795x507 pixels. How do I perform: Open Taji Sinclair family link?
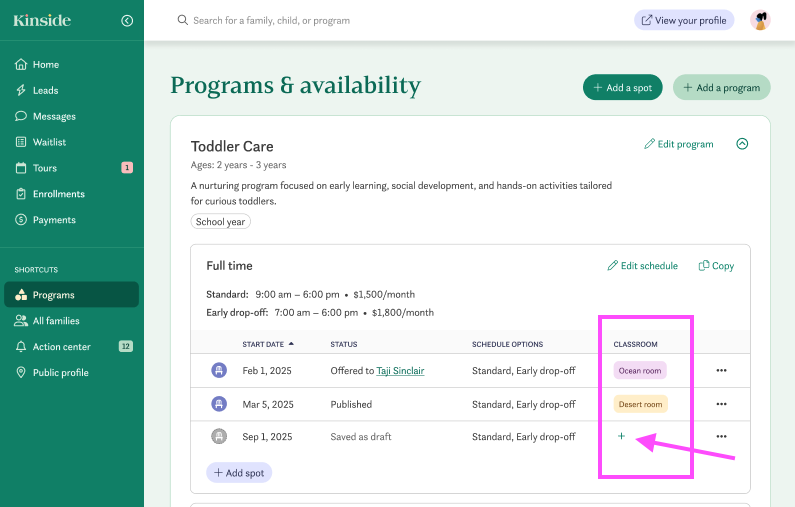pos(400,371)
